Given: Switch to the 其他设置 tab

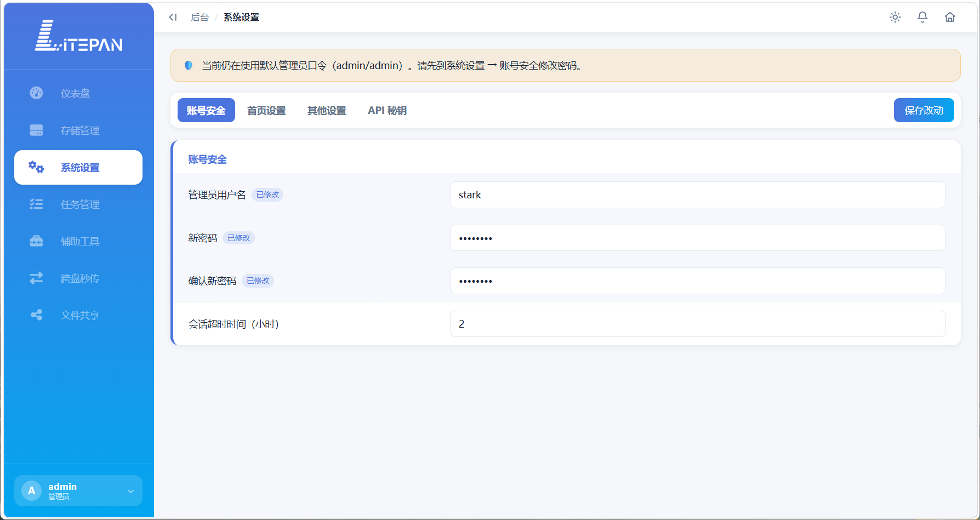Looking at the screenshot, I should tap(327, 110).
